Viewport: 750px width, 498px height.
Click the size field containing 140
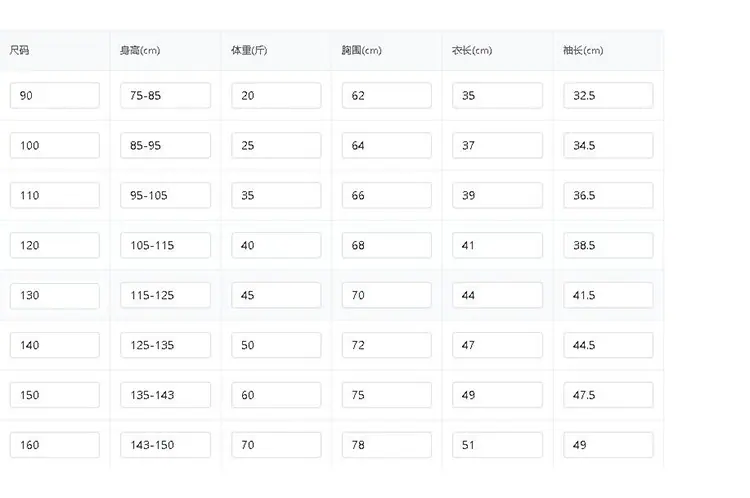(x=55, y=345)
